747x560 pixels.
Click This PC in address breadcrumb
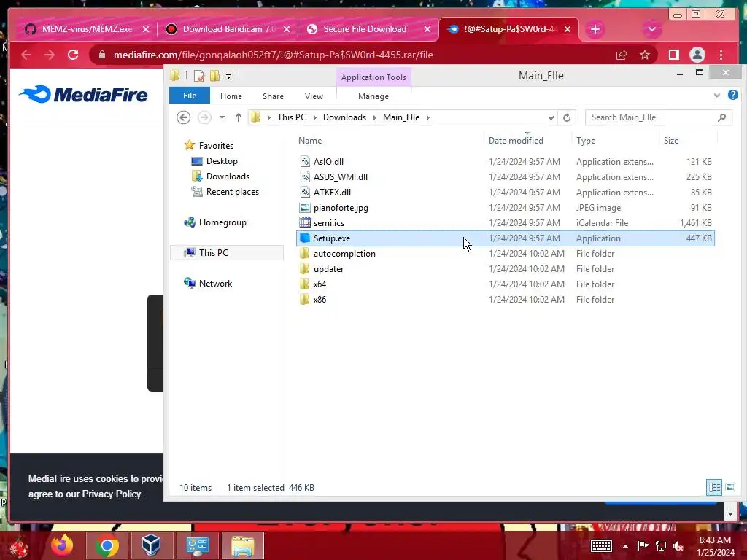coord(292,117)
